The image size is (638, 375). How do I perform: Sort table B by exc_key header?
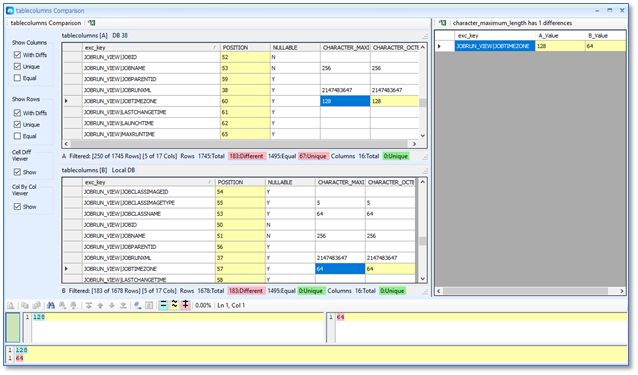coord(149,182)
